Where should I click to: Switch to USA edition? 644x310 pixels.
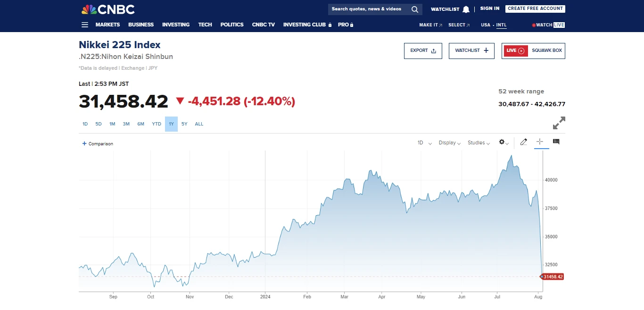[486, 25]
